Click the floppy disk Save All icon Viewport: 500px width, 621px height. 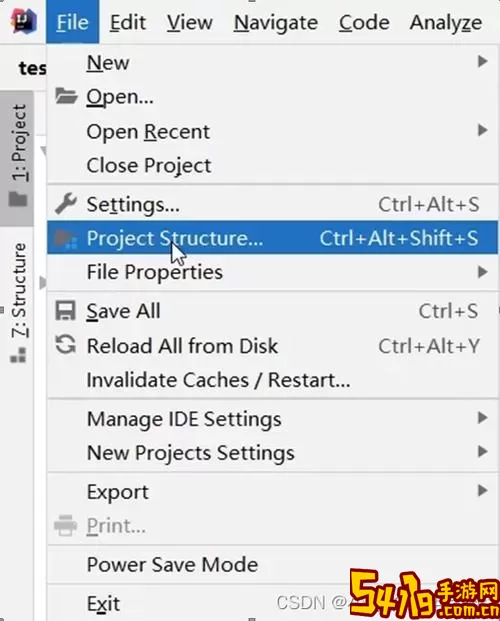[65, 311]
